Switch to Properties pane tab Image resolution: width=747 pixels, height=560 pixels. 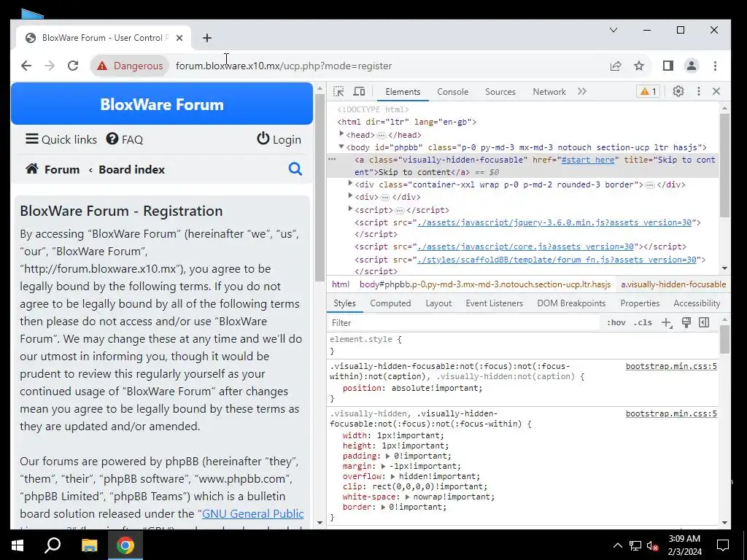tap(640, 303)
